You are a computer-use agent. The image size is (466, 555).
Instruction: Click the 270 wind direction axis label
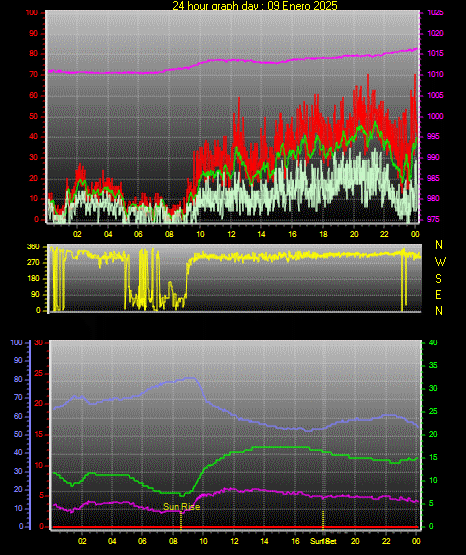33,263
